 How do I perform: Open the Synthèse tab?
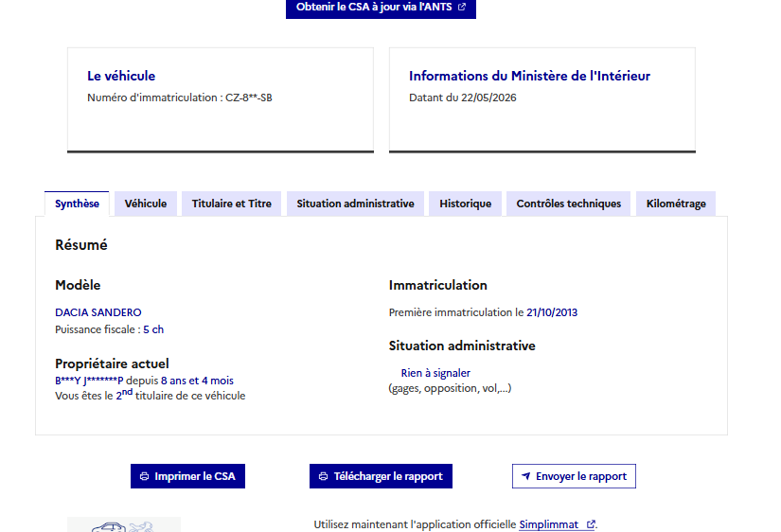pyautogui.click(x=77, y=204)
